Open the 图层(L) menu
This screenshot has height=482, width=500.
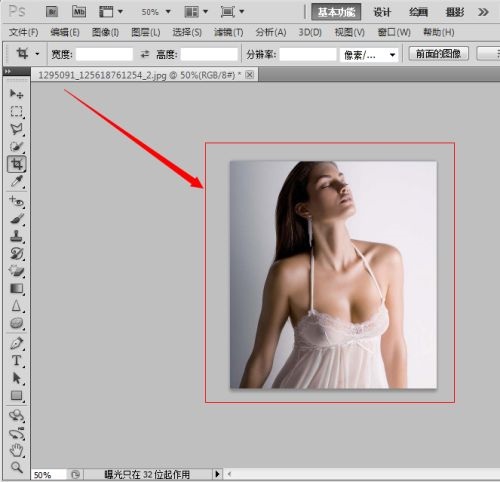coord(146,32)
